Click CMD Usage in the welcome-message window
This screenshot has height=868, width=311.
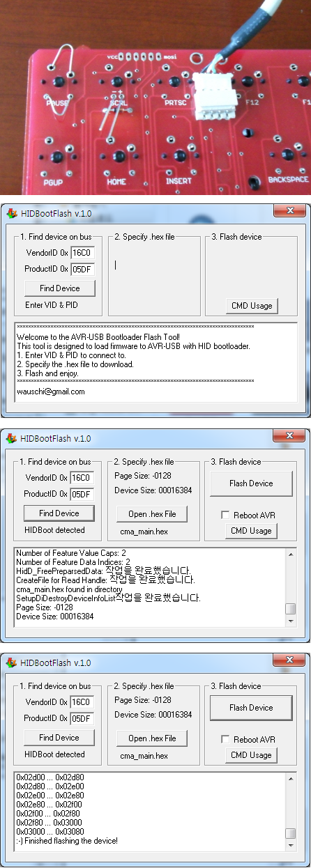[251, 306]
